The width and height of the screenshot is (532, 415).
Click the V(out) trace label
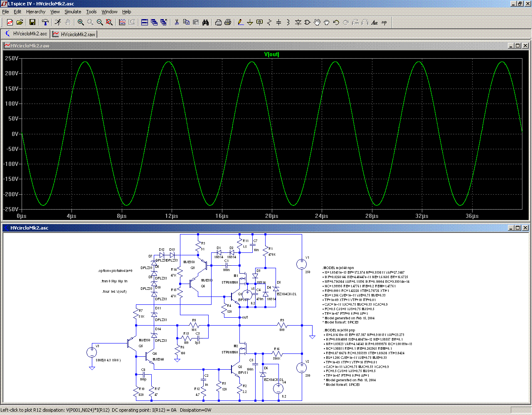[272, 54]
